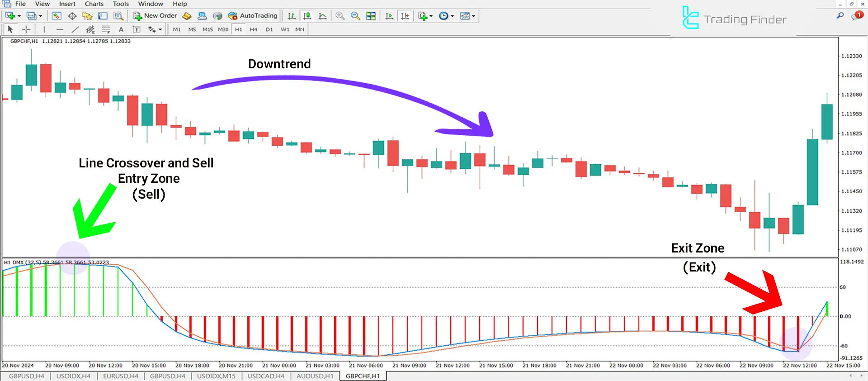Draw a vertical line tool

point(44,29)
